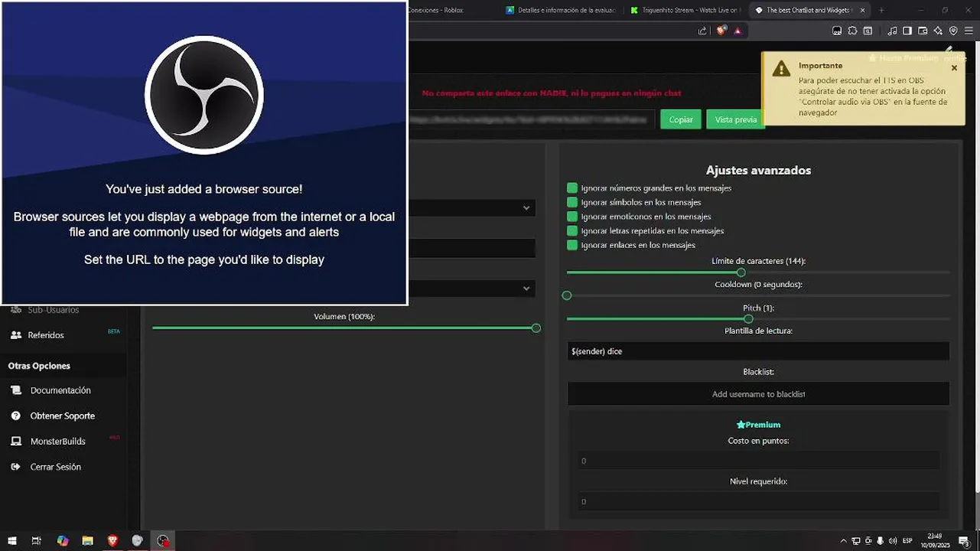980x551 pixels.
Task: Open Documentación in the sidebar
Action: [x=60, y=390]
